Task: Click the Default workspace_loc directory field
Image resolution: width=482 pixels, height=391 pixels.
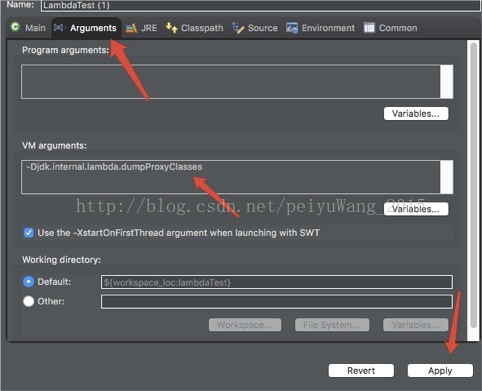Action: point(277,282)
